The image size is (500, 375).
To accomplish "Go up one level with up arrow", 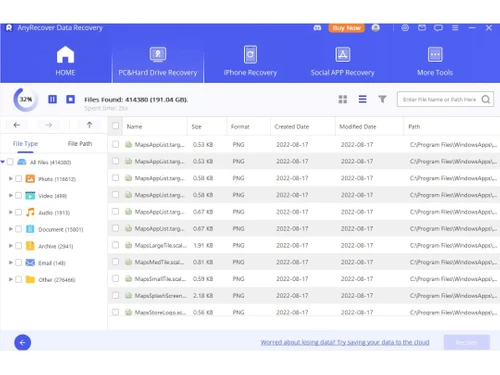I will [89, 125].
